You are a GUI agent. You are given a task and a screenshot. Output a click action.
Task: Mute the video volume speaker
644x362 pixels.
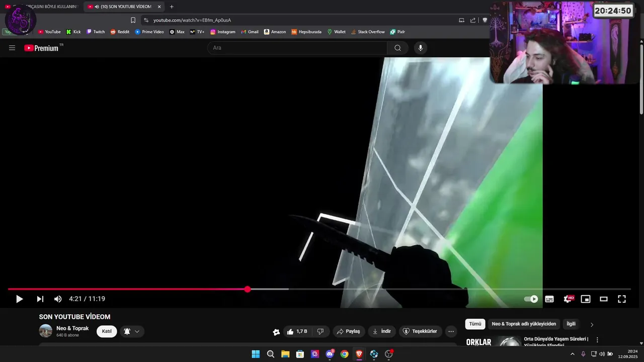(58, 299)
